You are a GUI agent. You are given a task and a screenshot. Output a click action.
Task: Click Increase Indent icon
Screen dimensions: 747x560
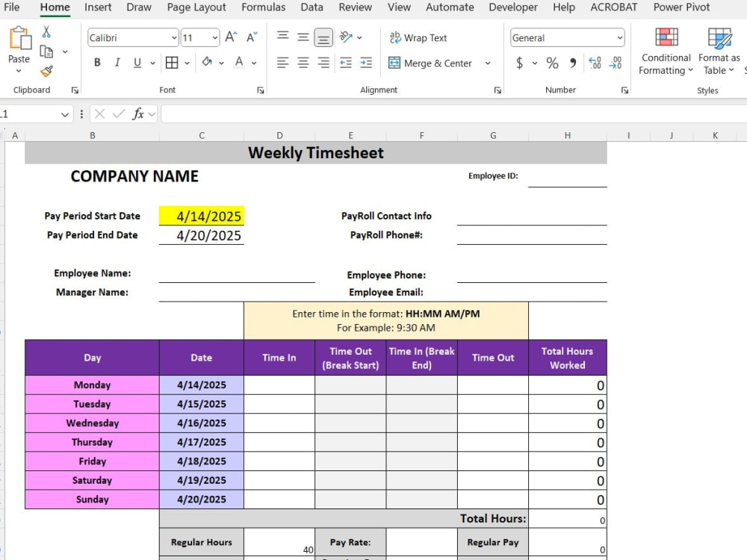pyautogui.click(x=366, y=63)
